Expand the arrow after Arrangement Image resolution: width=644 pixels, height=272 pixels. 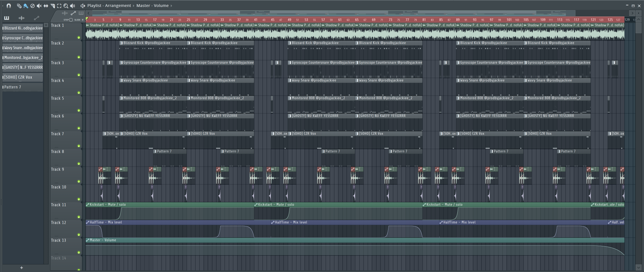134,6
